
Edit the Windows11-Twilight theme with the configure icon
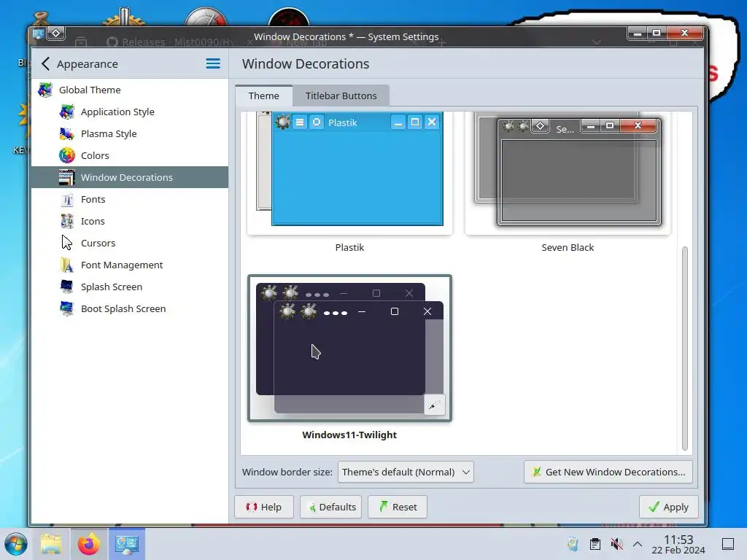coord(435,405)
